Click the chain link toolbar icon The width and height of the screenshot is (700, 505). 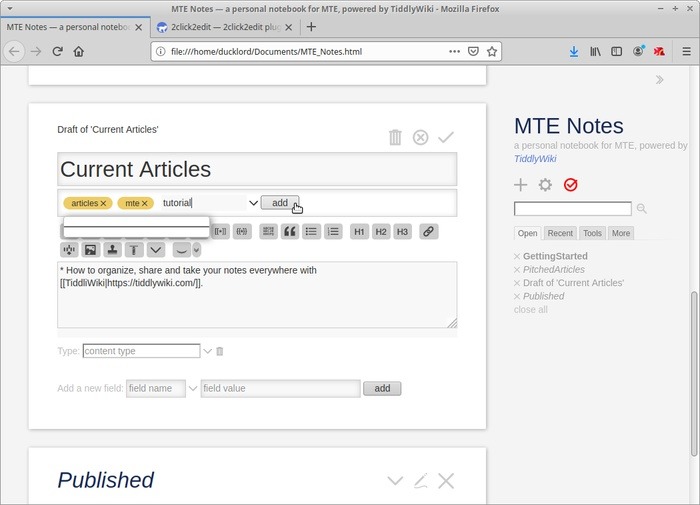429,231
